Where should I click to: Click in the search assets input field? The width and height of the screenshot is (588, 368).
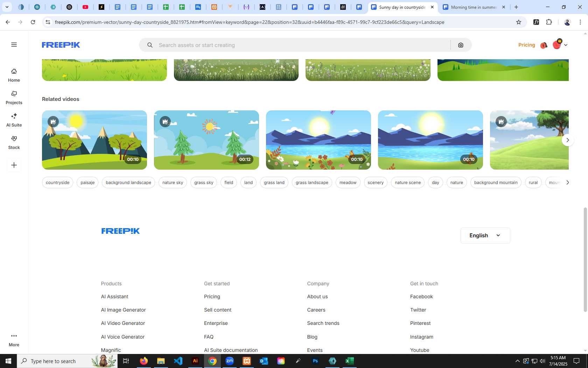(x=301, y=45)
